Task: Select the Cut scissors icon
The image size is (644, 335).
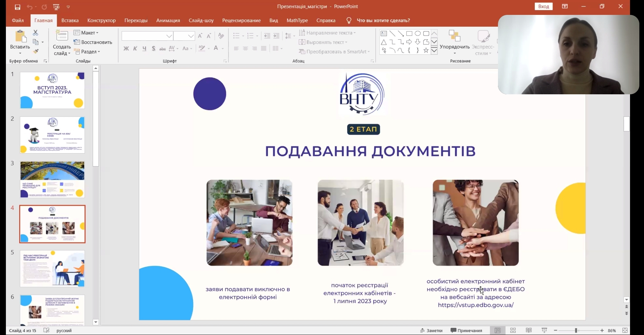Action: [x=35, y=33]
